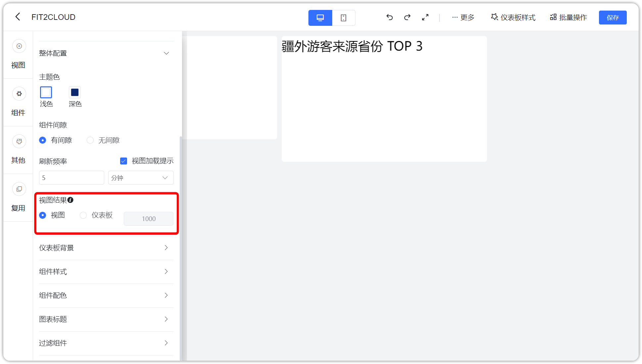Select the 浅色 light theme swatch
The width and height of the screenshot is (642, 364).
(x=46, y=92)
